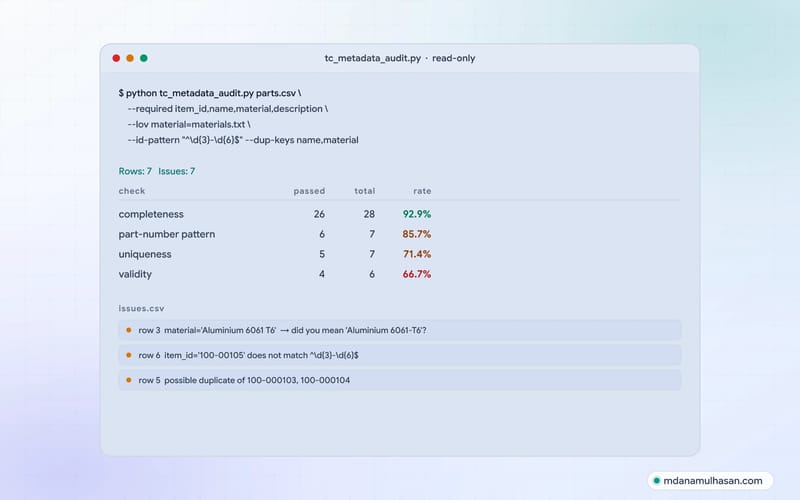The image size is (800, 500).
Task: Click the '--lov material=materials.txt' line
Action: 189,124
